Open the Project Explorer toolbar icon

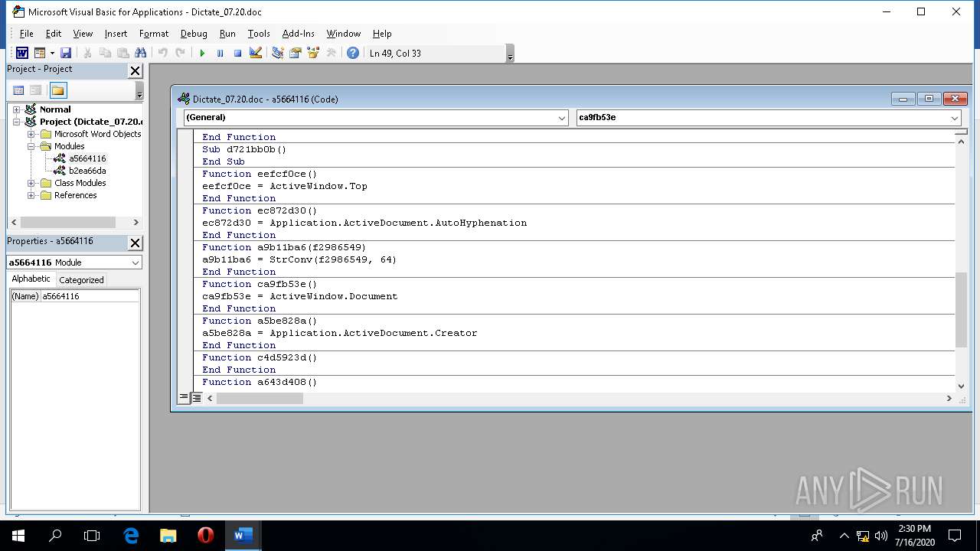pos(277,53)
